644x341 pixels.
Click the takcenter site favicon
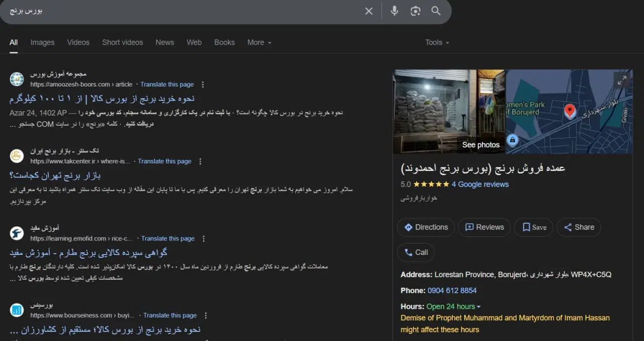pyautogui.click(x=17, y=156)
